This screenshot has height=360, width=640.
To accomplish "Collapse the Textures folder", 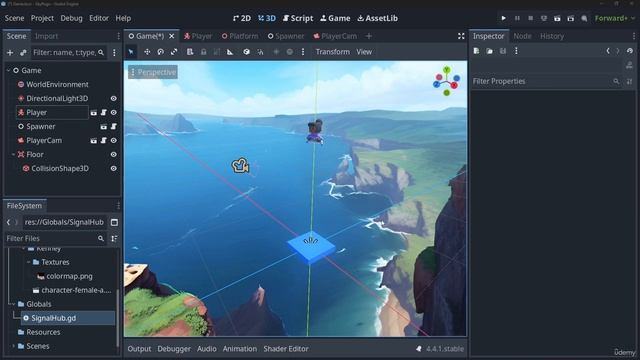I will pos(28,262).
